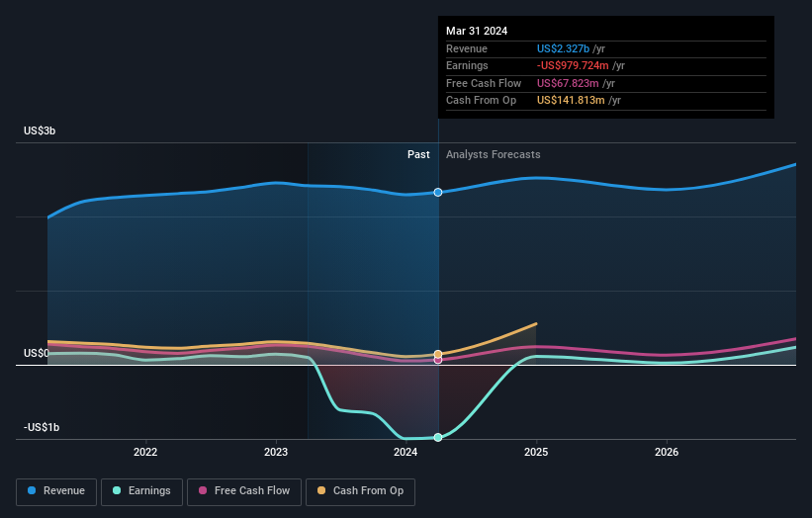Click the US$0 y-axis label
812x518 pixels.
pos(37,354)
